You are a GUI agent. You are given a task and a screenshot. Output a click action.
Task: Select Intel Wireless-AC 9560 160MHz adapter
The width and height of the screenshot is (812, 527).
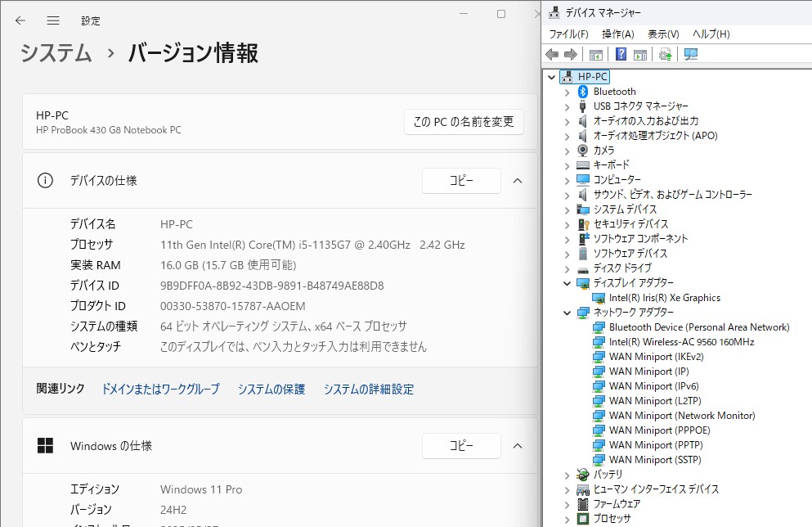pyautogui.click(x=681, y=342)
